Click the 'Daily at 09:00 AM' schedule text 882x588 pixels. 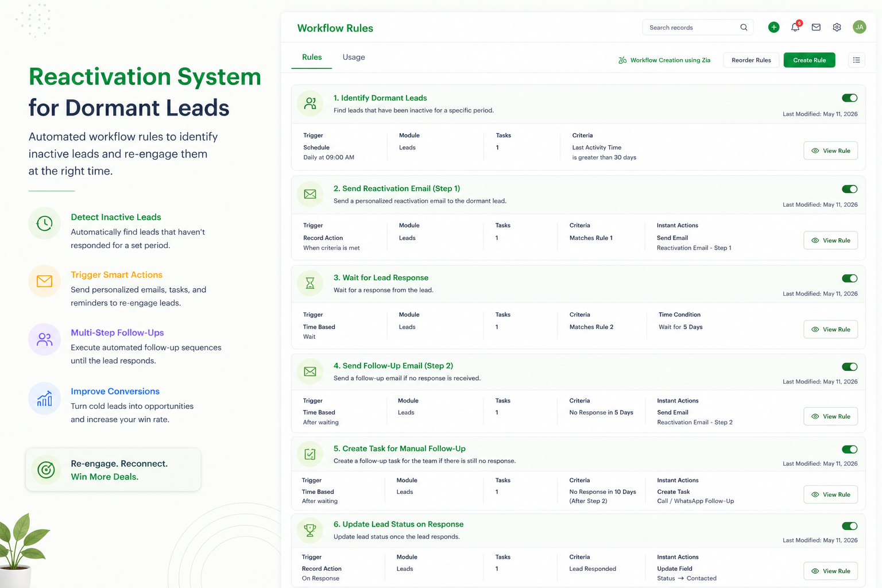(328, 157)
